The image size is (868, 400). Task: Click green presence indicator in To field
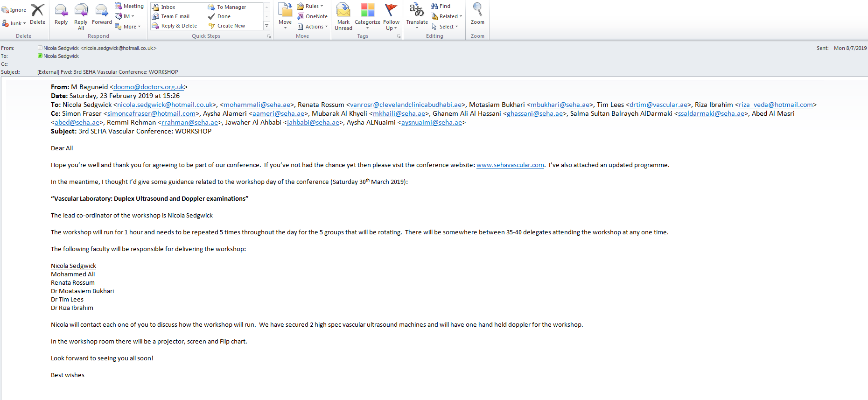coord(40,56)
